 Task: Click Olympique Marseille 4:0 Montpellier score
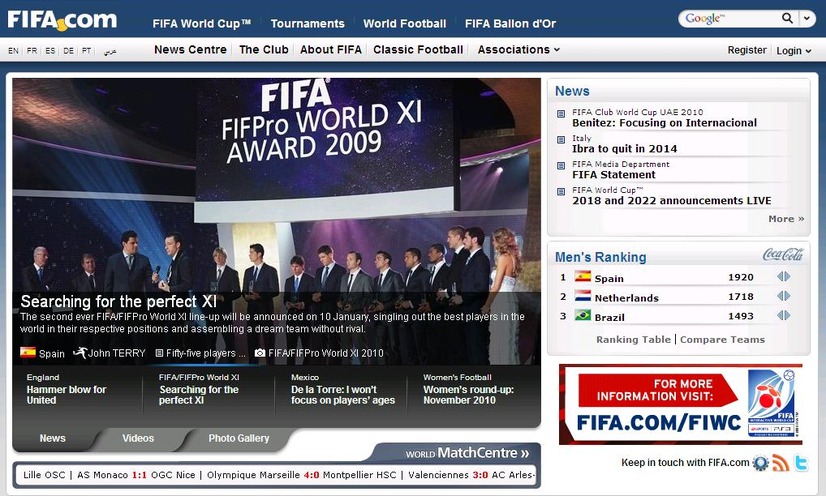(301, 475)
